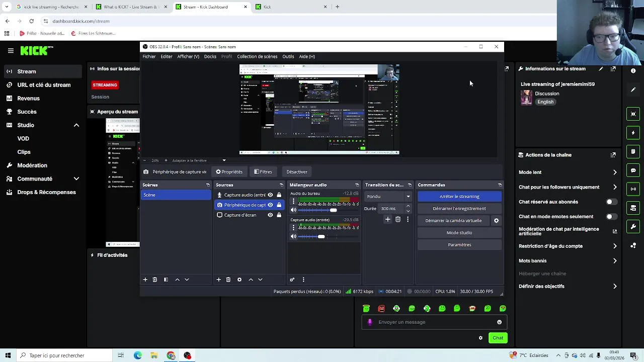
Task: Click the Filtres button
Action: 263,172
